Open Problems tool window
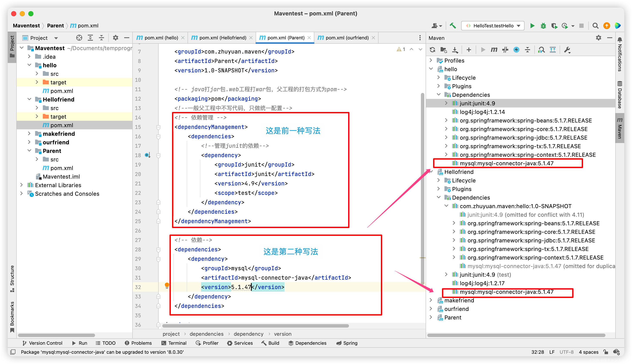Viewport: 632px width, 364px height. pos(138,343)
